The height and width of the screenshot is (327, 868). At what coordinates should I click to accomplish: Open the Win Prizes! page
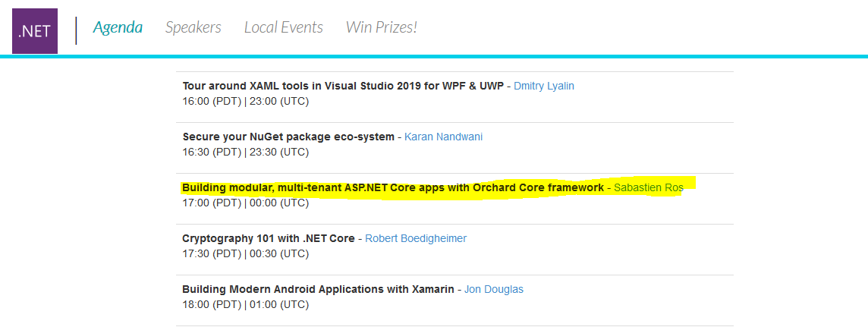click(382, 27)
